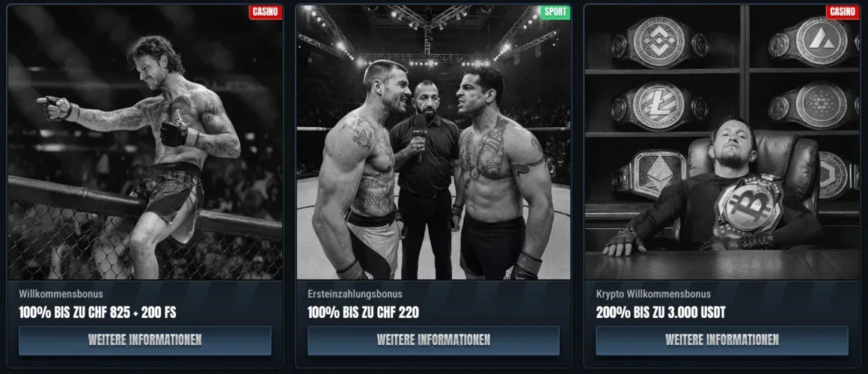Click the '200% BIS ZU 3.000 USDT' offer text
Image resolution: width=868 pixels, height=374 pixels.
coord(661,313)
